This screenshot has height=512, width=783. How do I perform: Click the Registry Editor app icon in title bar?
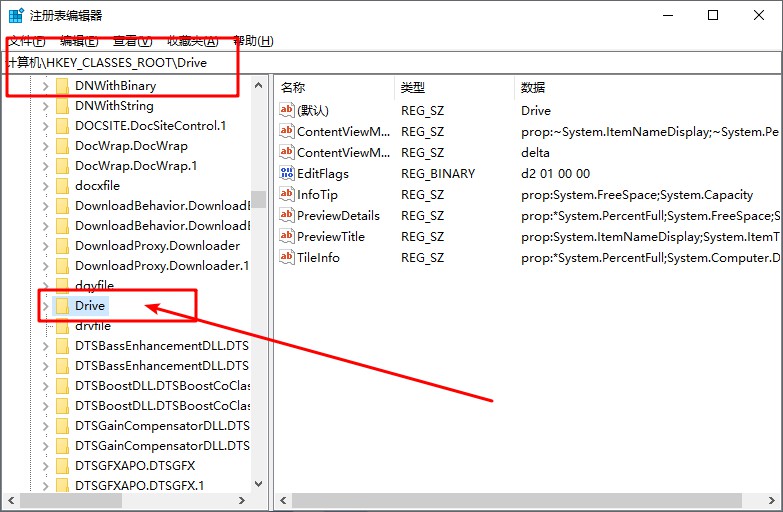(16, 15)
